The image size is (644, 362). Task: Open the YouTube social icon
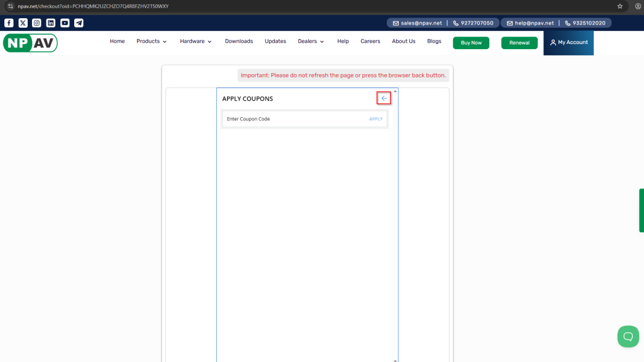click(65, 23)
